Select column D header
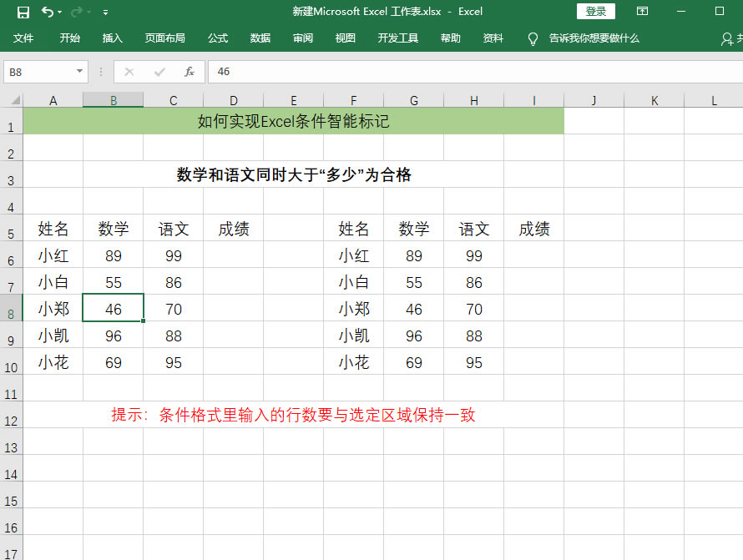The height and width of the screenshot is (560, 743). tap(233, 100)
